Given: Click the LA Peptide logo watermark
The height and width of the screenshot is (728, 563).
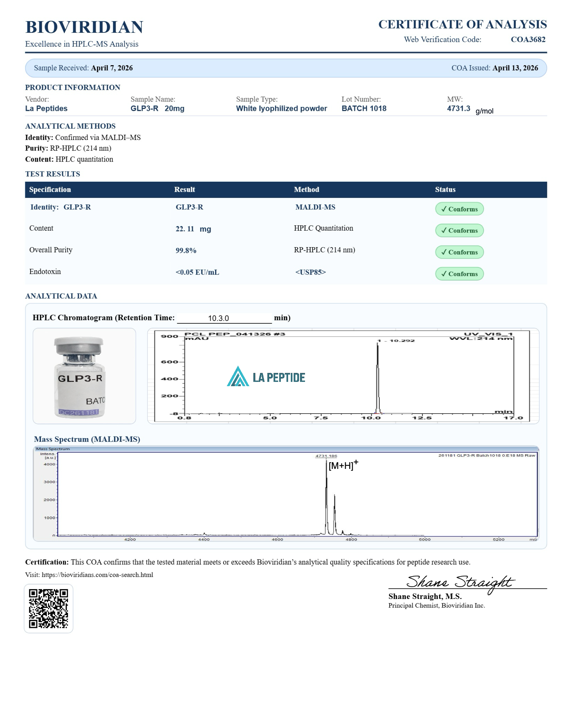Looking at the screenshot, I should pos(266,377).
